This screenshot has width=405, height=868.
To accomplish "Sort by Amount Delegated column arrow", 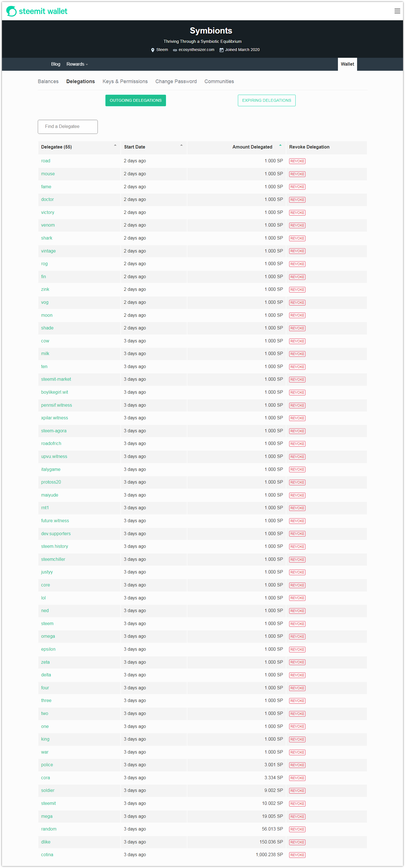I will [x=280, y=146].
